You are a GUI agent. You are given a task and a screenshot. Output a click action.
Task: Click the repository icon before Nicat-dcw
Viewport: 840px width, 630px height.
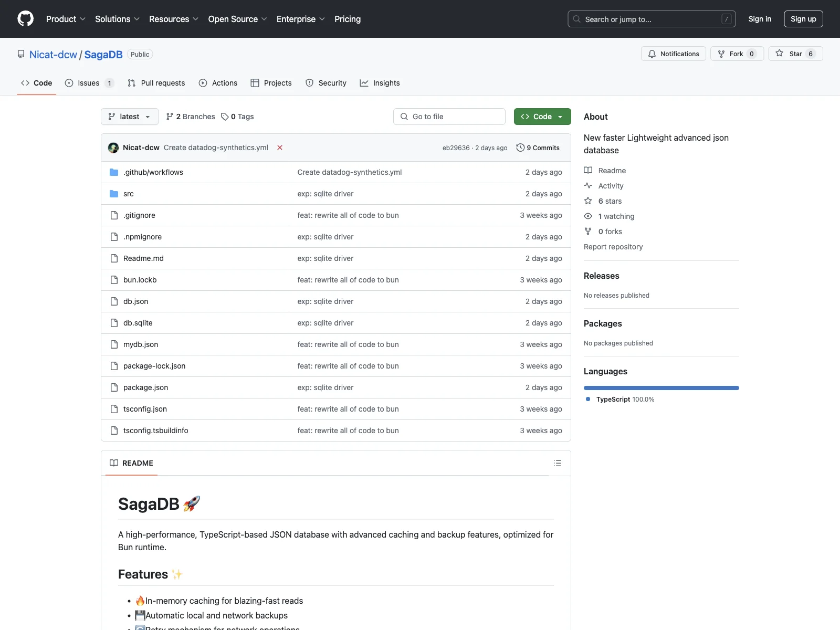pyautogui.click(x=21, y=55)
